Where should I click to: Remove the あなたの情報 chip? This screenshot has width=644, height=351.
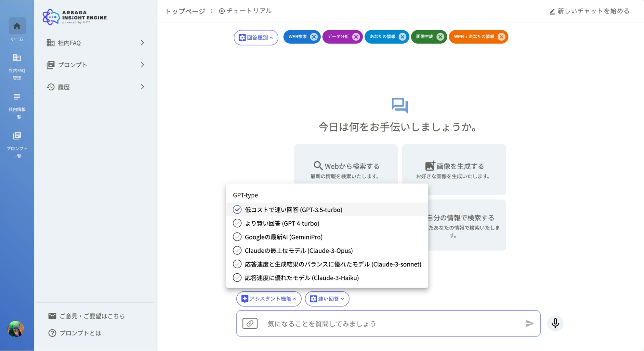pyautogui.click(x=402, y=37)
